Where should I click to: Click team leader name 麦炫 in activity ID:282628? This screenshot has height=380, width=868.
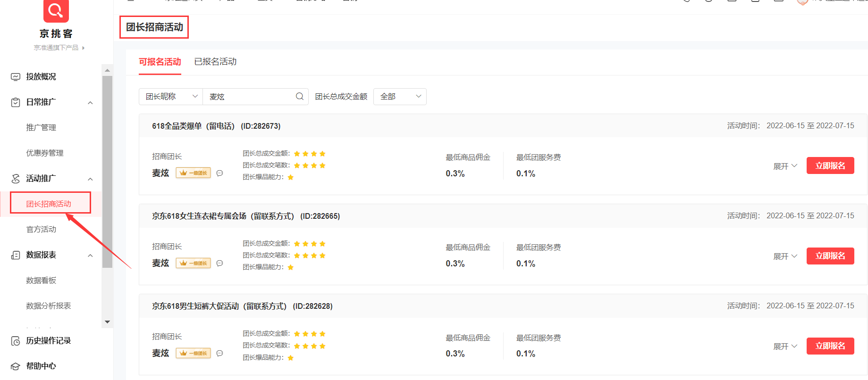[x=160, y=353]
